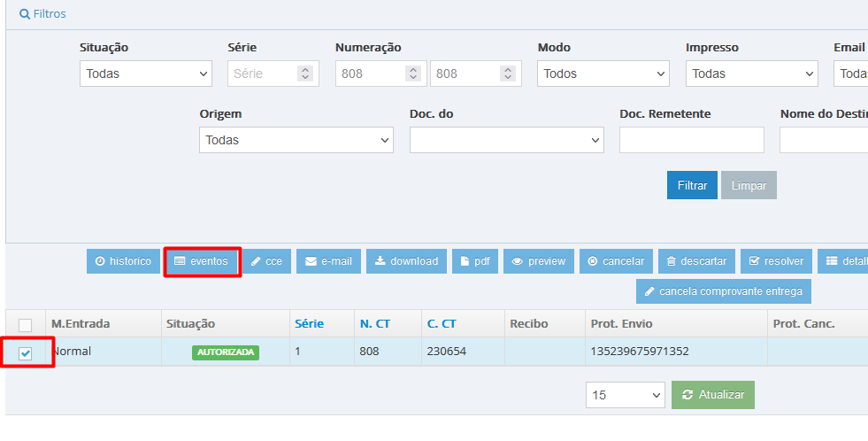Screen dimensions: 868x441
Task: Click the historico button with clock icon
Action: point(123,261)
